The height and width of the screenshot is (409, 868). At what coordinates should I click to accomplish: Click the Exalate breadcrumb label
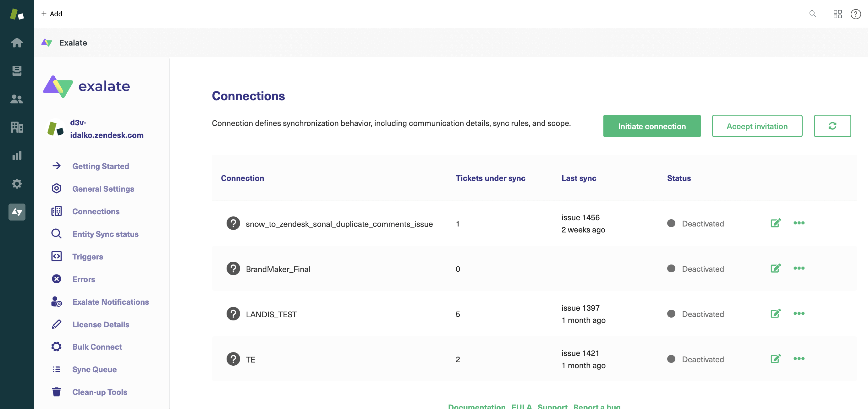73,42
